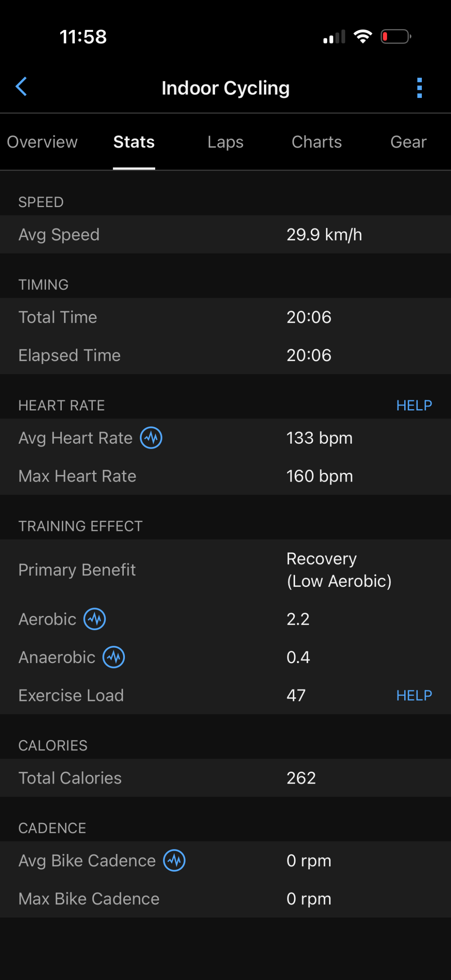Open HELP next to Exercise Load

pos(414,695)
